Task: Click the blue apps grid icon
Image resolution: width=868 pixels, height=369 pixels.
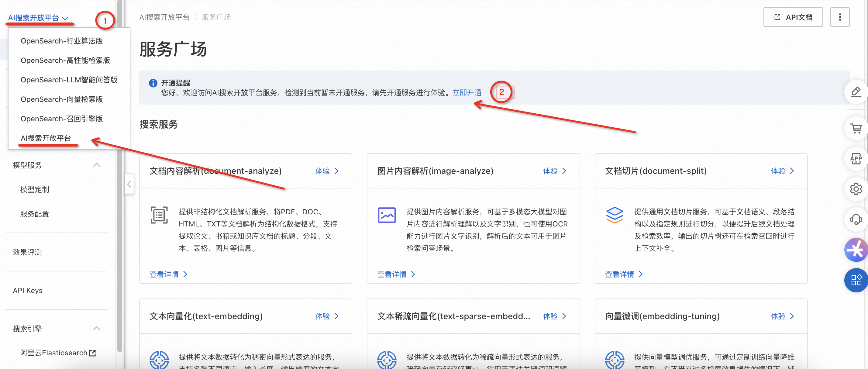Action: [856, 280]
